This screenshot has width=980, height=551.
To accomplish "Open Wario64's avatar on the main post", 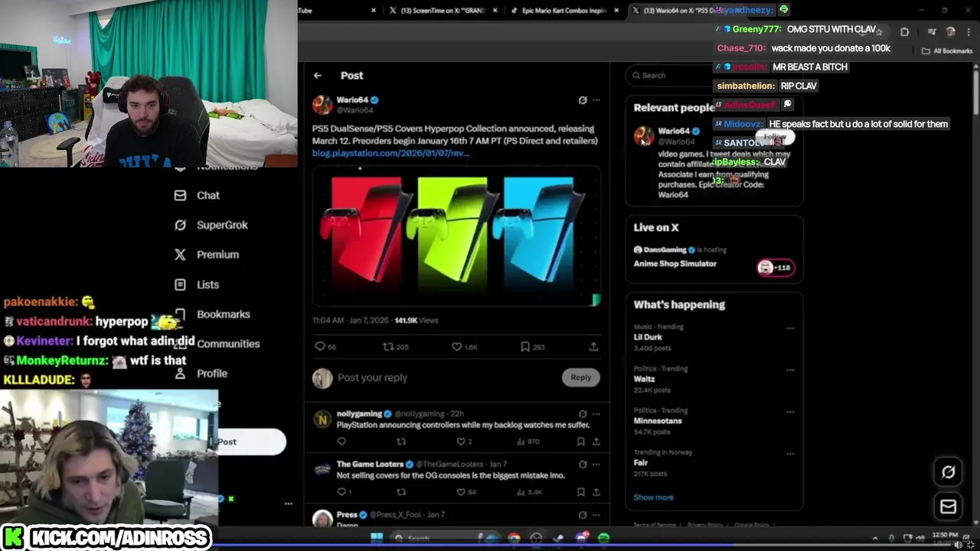I will pos(322,105).
